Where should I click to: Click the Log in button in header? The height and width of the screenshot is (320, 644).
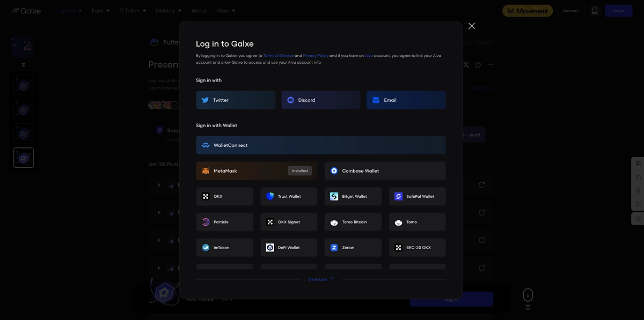[x=619, y=11]
